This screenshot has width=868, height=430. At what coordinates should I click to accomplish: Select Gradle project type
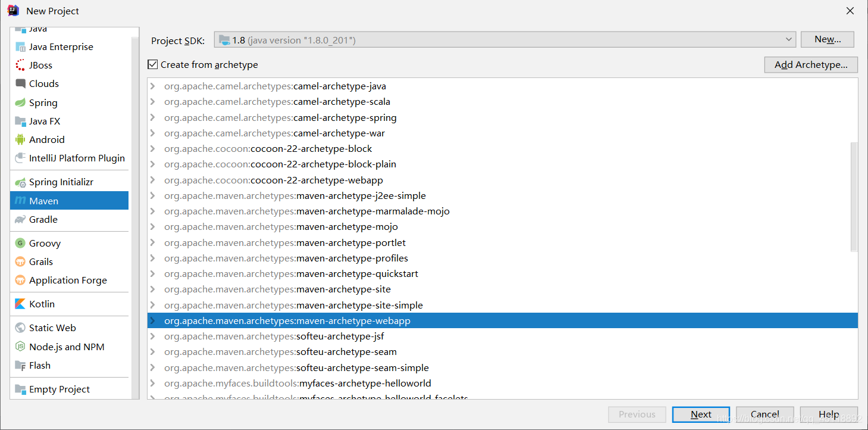point(69,220)
